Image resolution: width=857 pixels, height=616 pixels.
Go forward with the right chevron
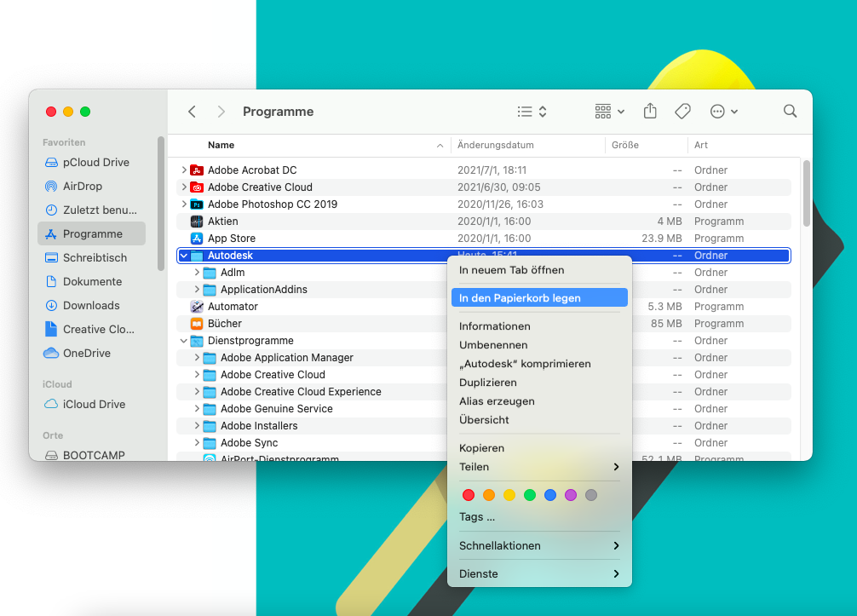click(x=221, y=112)
